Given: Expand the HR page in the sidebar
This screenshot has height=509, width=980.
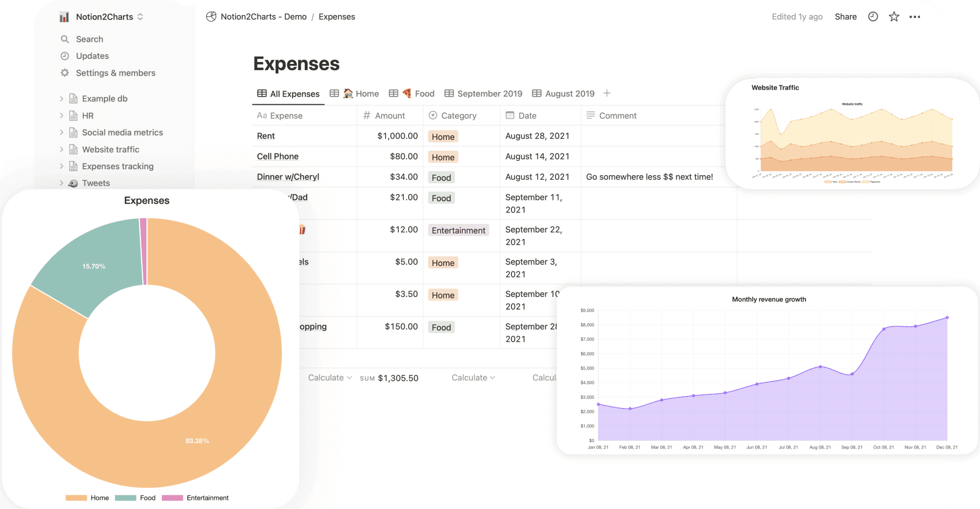Looking at the screenshot, I should coord(61,116).
